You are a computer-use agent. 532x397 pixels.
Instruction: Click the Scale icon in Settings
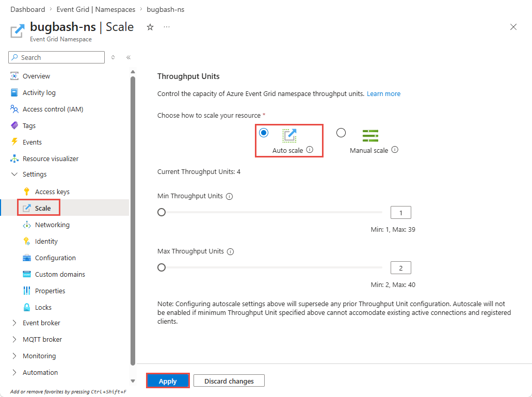pos(27,208)
